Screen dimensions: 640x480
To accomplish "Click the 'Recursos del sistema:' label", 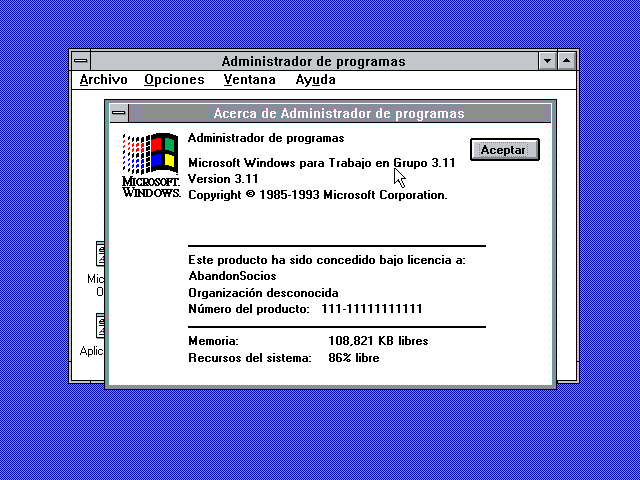I will (250, 358).
